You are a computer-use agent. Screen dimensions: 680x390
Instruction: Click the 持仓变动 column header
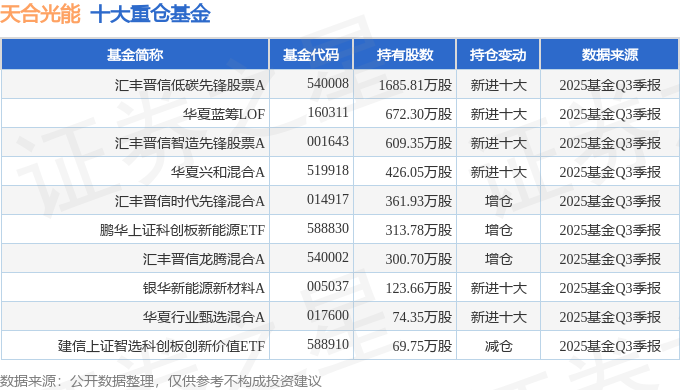(498, 55)
